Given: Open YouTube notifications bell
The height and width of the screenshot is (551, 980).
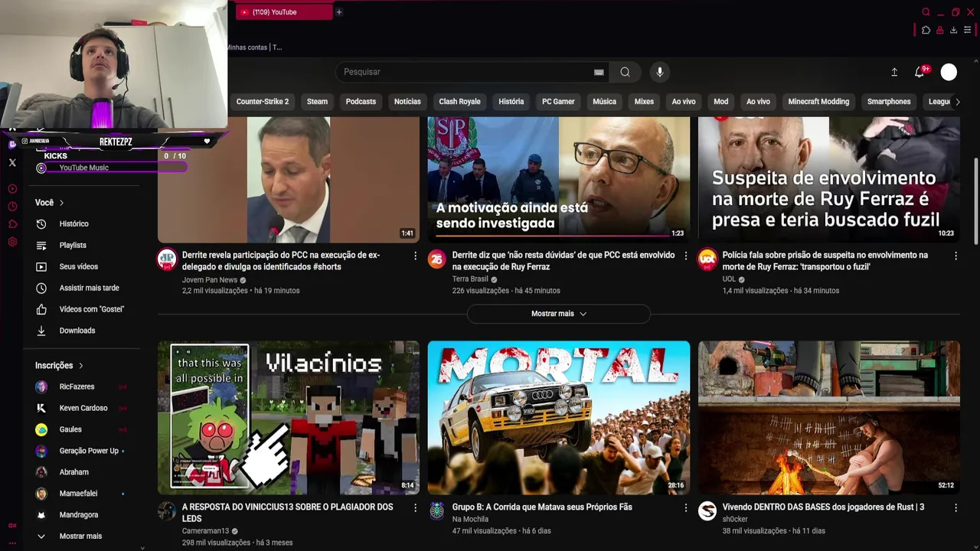Looking at the screenshot, I should pyautogui.click(x=920, y=72).
